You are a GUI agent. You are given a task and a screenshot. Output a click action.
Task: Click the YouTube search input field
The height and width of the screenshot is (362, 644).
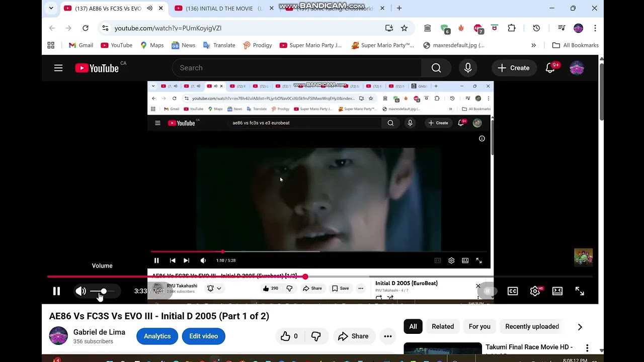coord(297,68)
